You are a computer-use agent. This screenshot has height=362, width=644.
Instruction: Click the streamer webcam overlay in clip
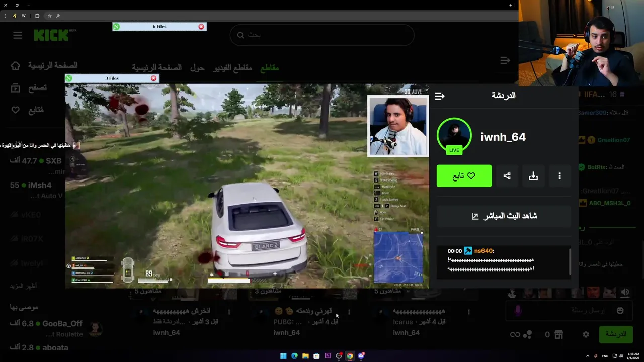tap(397, 126)
